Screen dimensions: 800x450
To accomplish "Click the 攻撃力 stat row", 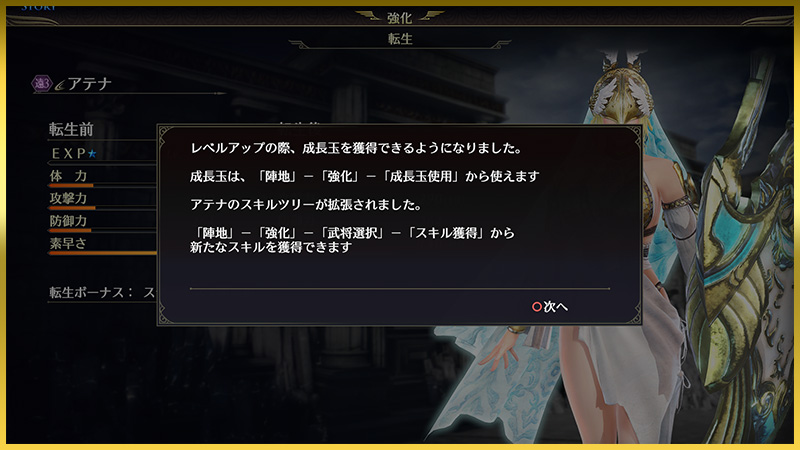I will tap(102, 199).
